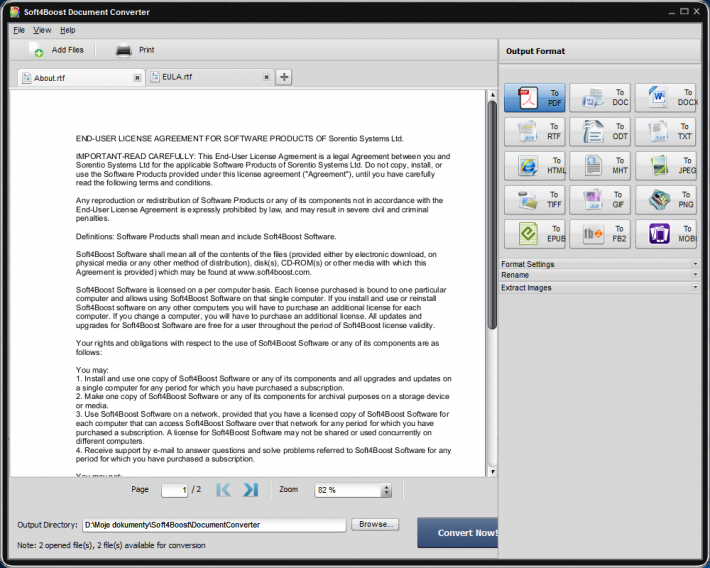
Task: Click the Convert Now! button
Action: (457, 533)
